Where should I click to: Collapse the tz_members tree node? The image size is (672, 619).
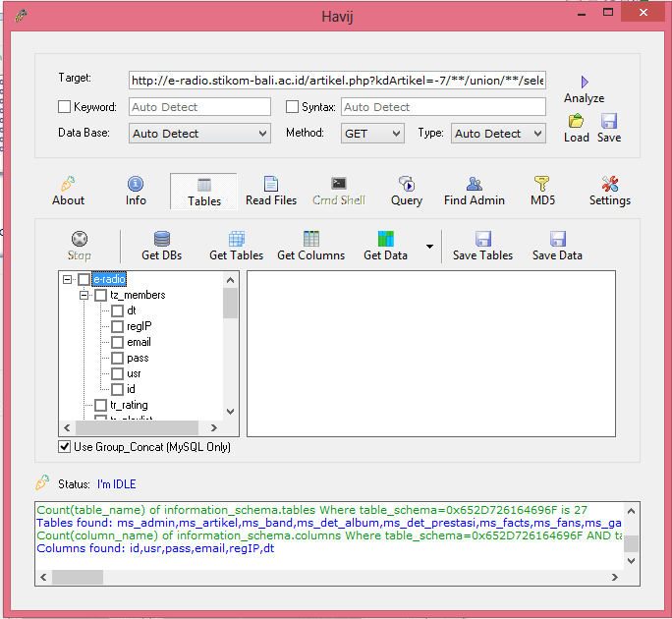[x=84, y=295]
